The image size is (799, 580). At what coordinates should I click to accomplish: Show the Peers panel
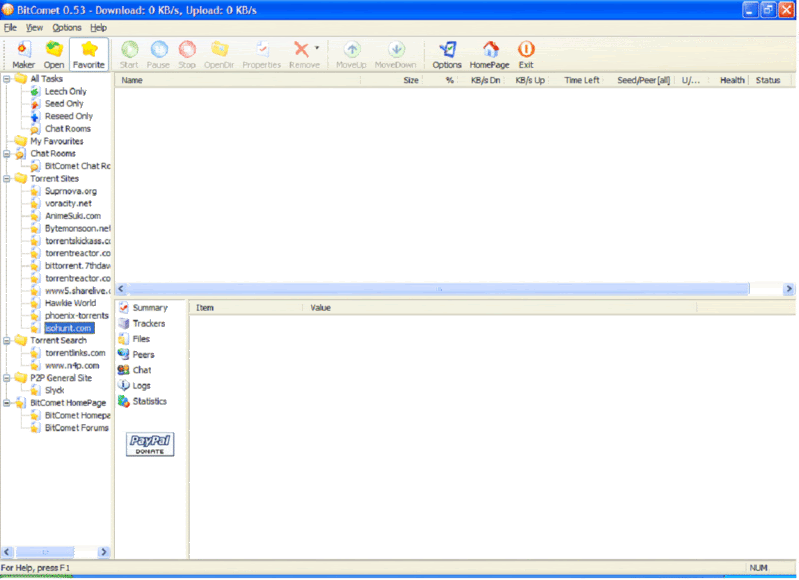point(124,354)
